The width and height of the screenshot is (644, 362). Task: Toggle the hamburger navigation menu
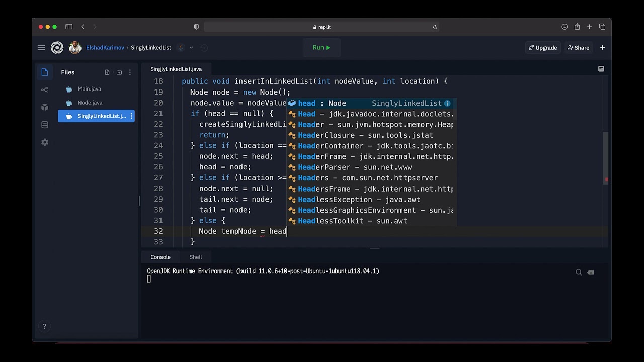(x=41, y=48)
